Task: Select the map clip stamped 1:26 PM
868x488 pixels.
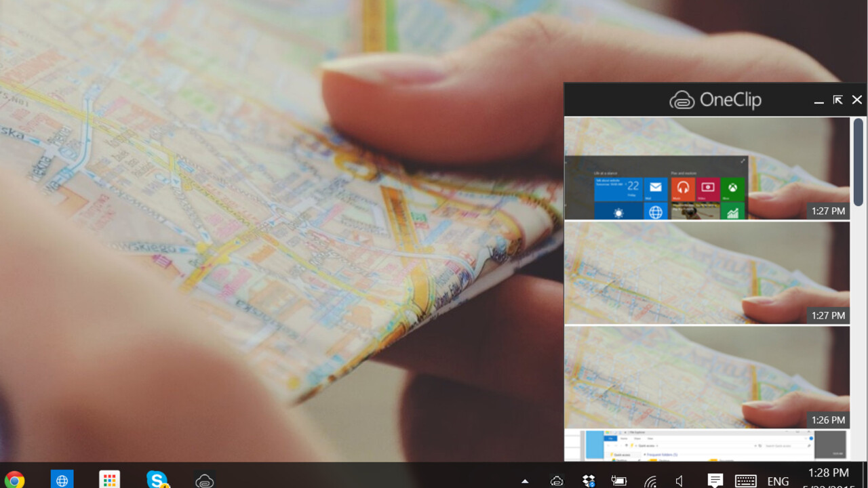Action: [707, 378]
